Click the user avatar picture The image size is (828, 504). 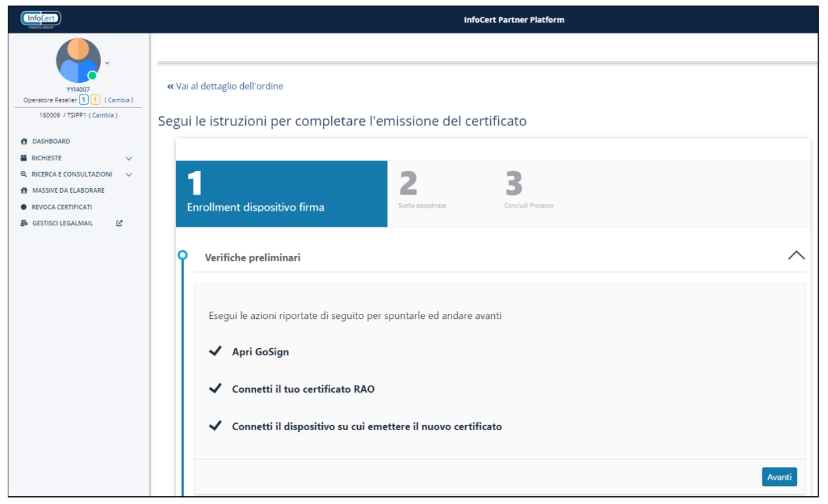coord(78,60)
